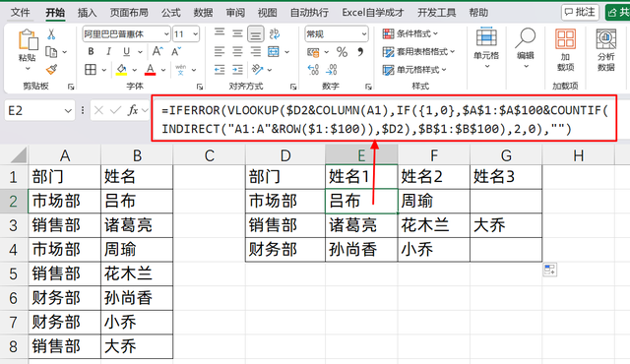Align text to top
The height and width of the screenshot is (364, 630).
[220, 32]
